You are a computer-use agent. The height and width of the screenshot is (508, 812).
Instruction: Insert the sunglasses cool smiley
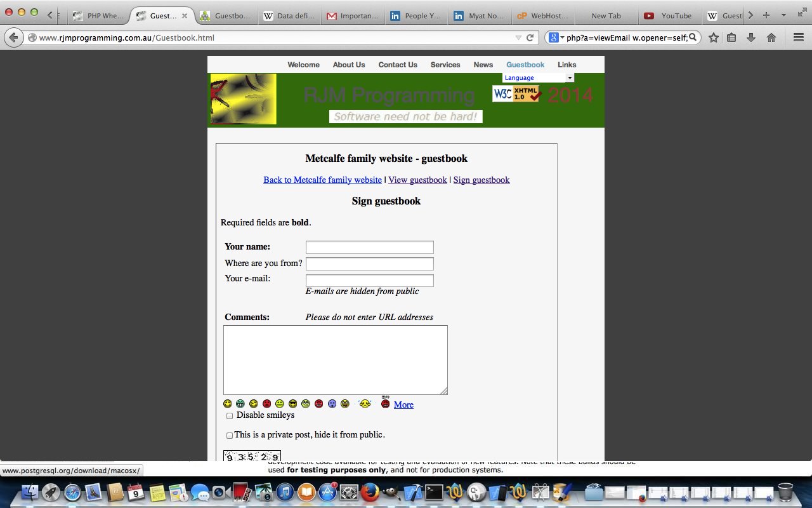click(292, 403)
